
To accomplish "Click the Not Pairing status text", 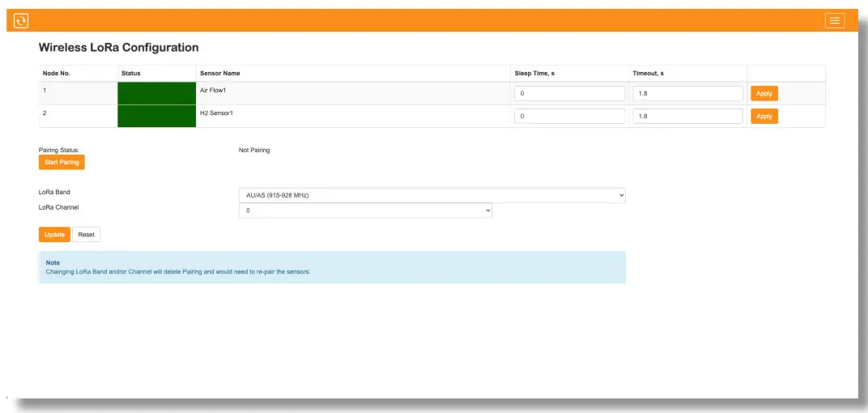I will (254, 151).
